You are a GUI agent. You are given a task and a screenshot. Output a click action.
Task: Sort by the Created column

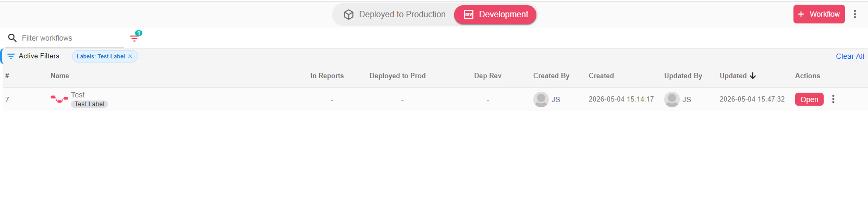601,76
